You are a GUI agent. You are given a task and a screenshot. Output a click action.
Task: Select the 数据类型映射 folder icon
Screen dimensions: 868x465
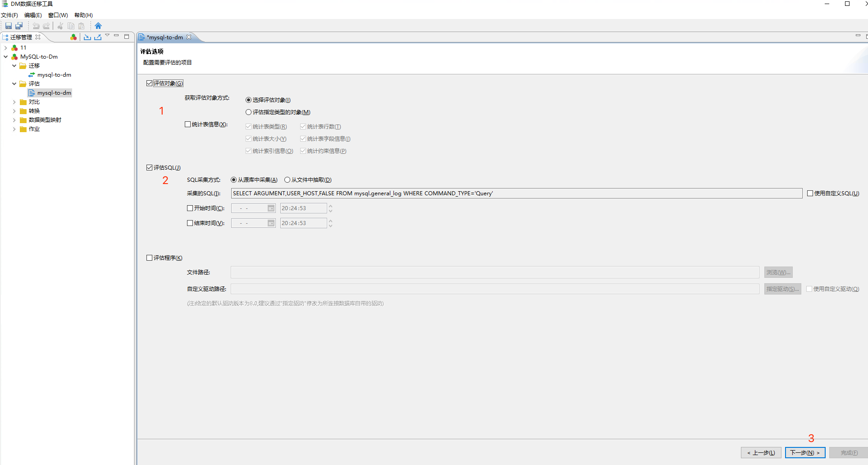coord(23,120)
